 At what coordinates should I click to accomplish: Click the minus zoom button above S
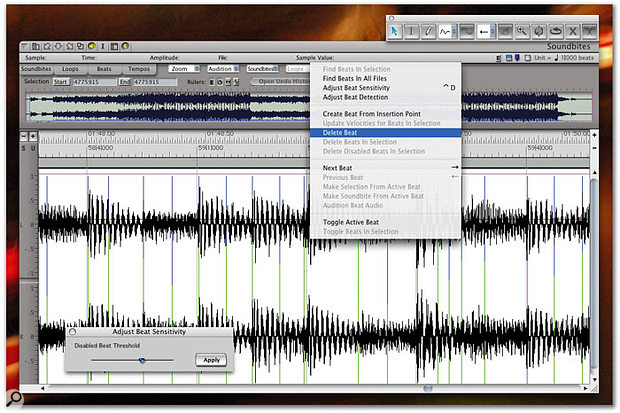coord(24,136)
